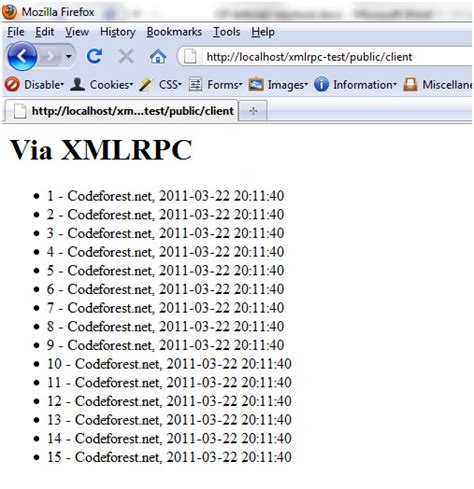
Task: Select the '4 - Codeforest.net' list entry
Action: pyautogui.click(x=165, y=252)
